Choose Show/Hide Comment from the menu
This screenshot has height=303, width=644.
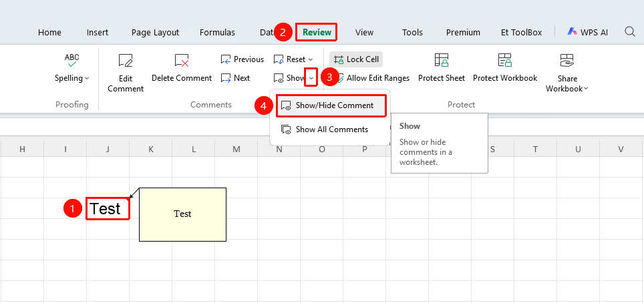331,105
